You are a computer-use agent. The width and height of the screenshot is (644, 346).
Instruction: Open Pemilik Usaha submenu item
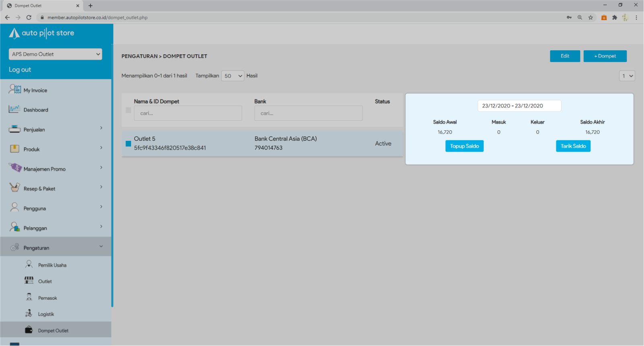[x=52, y=265]
